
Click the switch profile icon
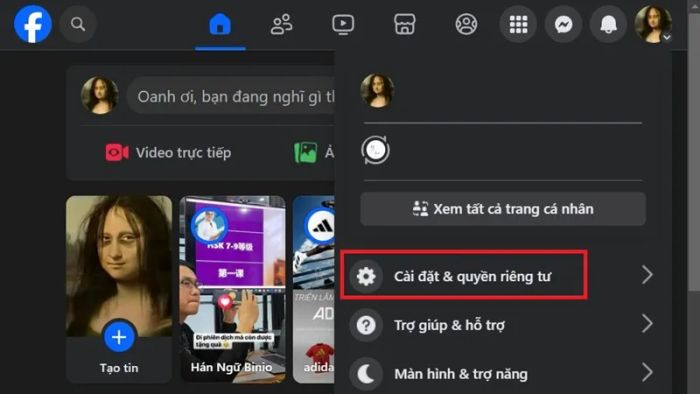click(375, 150)
